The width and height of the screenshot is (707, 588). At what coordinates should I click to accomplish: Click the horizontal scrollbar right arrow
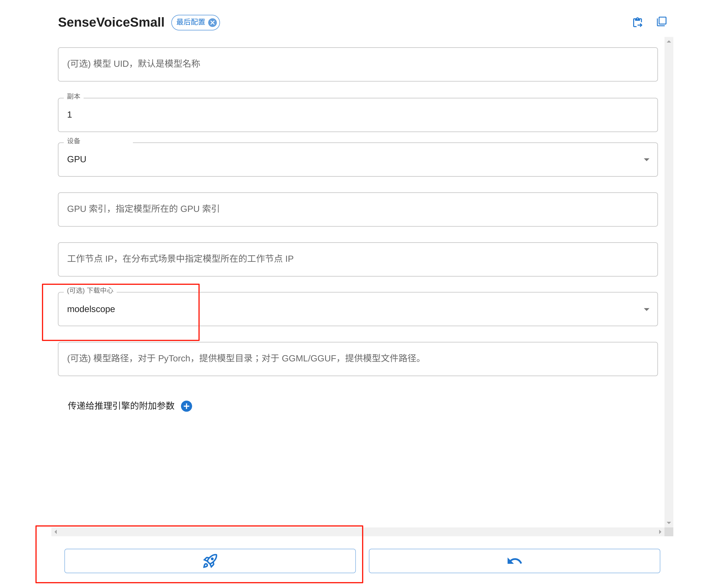pyautogui.click(x=660, y=532)
